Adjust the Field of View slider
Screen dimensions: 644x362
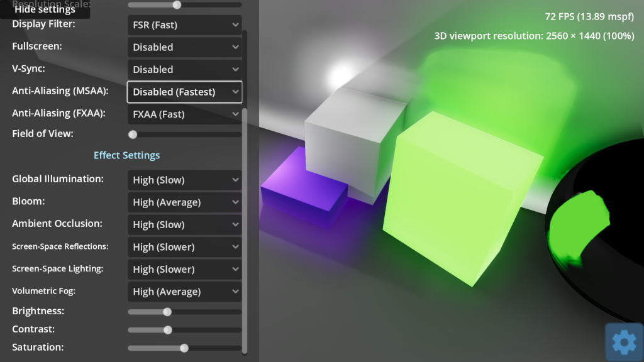[132, 134]
